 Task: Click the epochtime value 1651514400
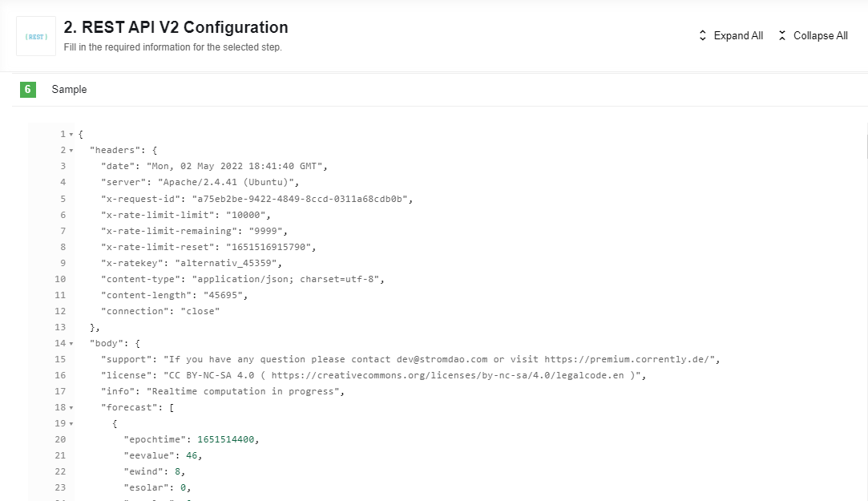point(225,439)
